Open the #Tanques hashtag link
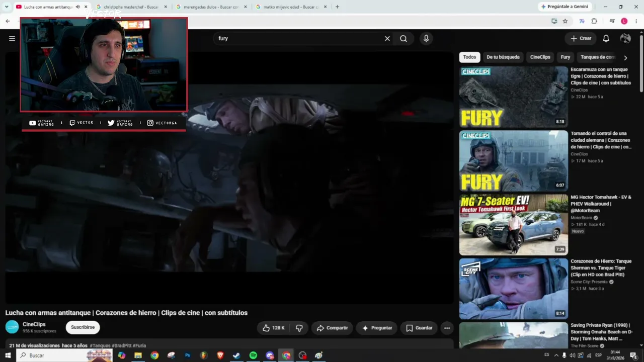The height and width of the screenshot is (362, 644). pyautogui.click(x=100, y=346)
